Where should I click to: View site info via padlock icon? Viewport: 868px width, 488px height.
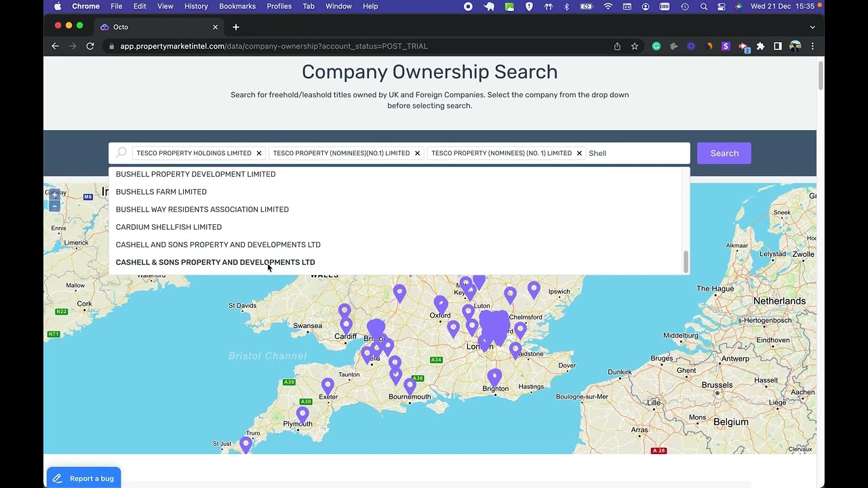click(x=112, y=46)
